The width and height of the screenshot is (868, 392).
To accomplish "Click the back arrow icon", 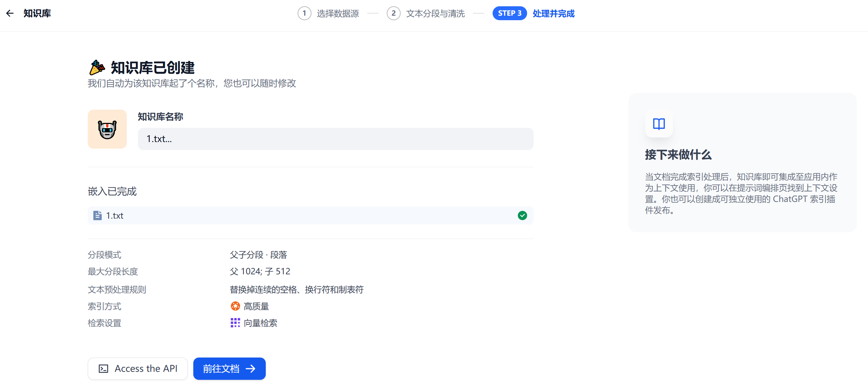I will 10,13.
